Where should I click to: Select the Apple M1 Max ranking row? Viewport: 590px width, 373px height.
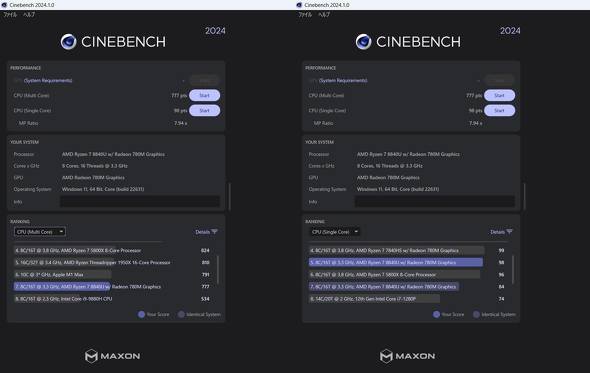(x=113, y=274)
